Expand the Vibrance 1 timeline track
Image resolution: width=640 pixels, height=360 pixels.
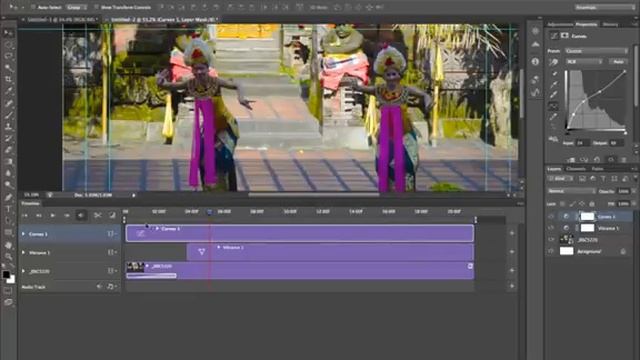[23, 253]
